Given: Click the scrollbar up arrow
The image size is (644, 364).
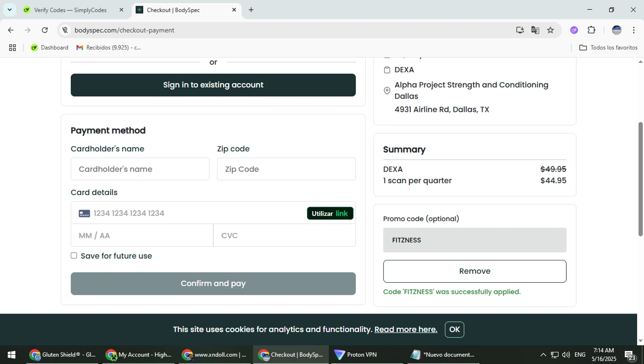Looking at the screenshot, I should click(x=640, y=62).
